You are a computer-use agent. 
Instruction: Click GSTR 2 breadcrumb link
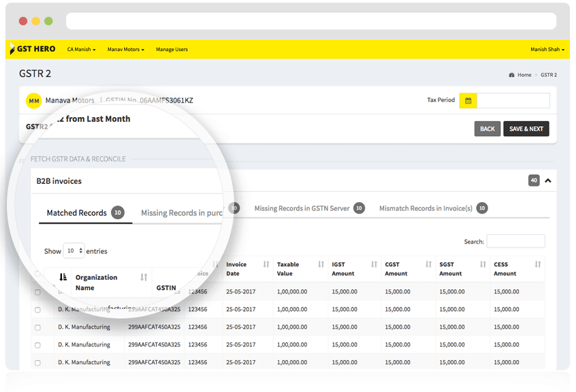(549, 75)
